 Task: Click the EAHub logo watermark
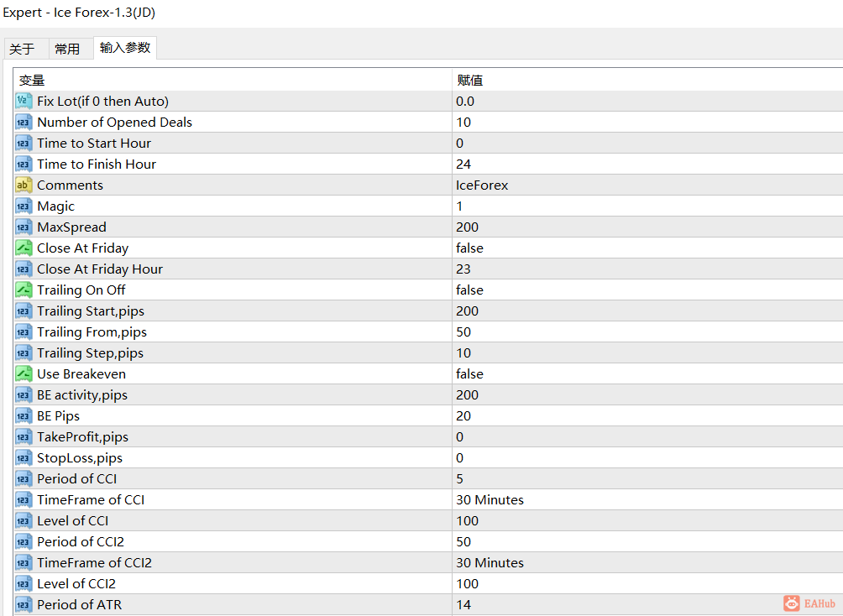pos(809,603)
